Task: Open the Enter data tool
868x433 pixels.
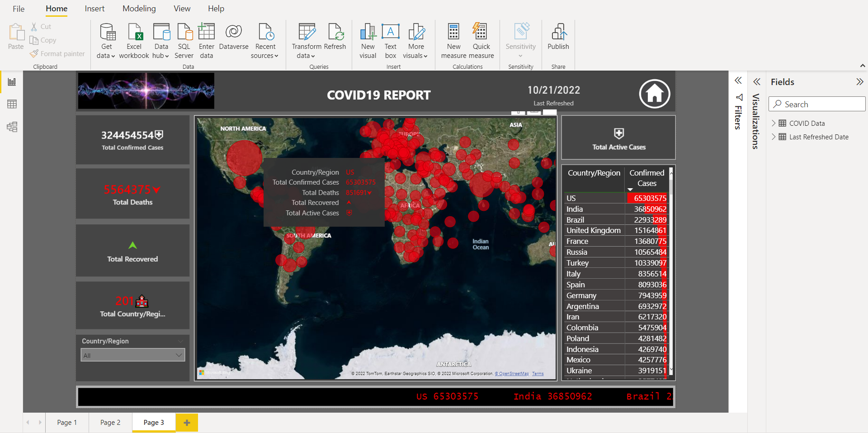Action: tap(207, 41)
